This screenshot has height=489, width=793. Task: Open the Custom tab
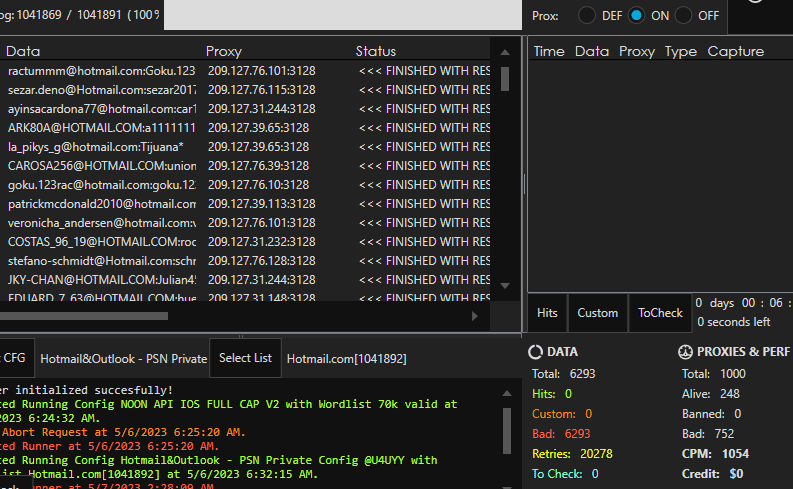(x=598, y=313)
